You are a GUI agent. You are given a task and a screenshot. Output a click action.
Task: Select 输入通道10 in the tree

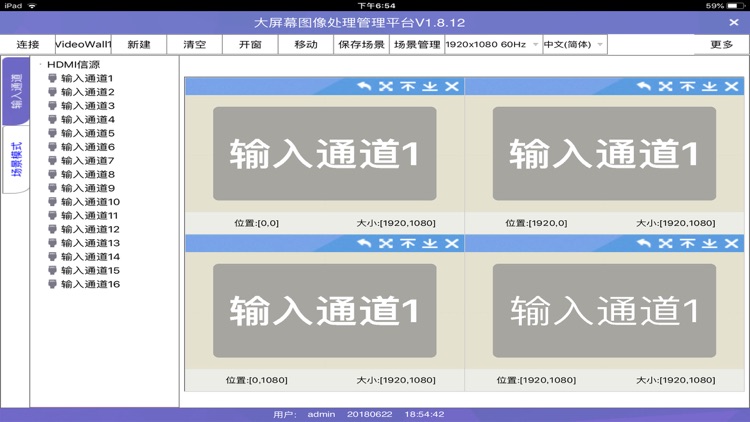click(x=90, y=202)
